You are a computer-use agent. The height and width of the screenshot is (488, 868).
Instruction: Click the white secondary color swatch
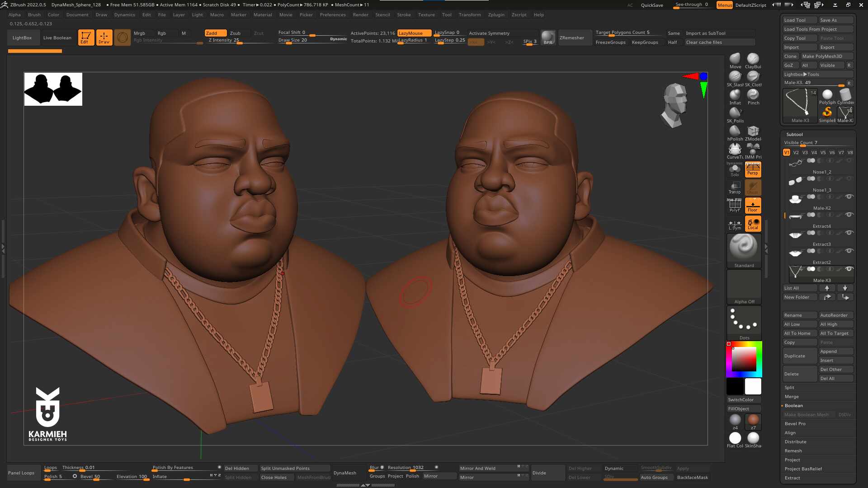(753, 386)
